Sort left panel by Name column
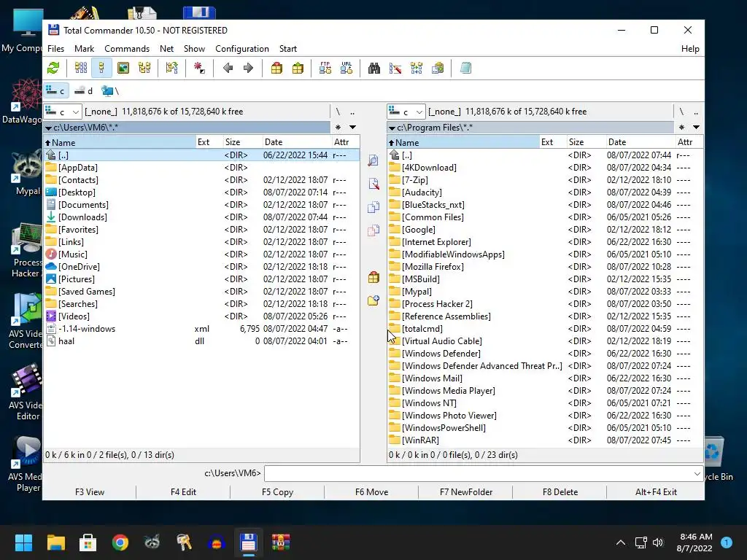 [120, 142]
